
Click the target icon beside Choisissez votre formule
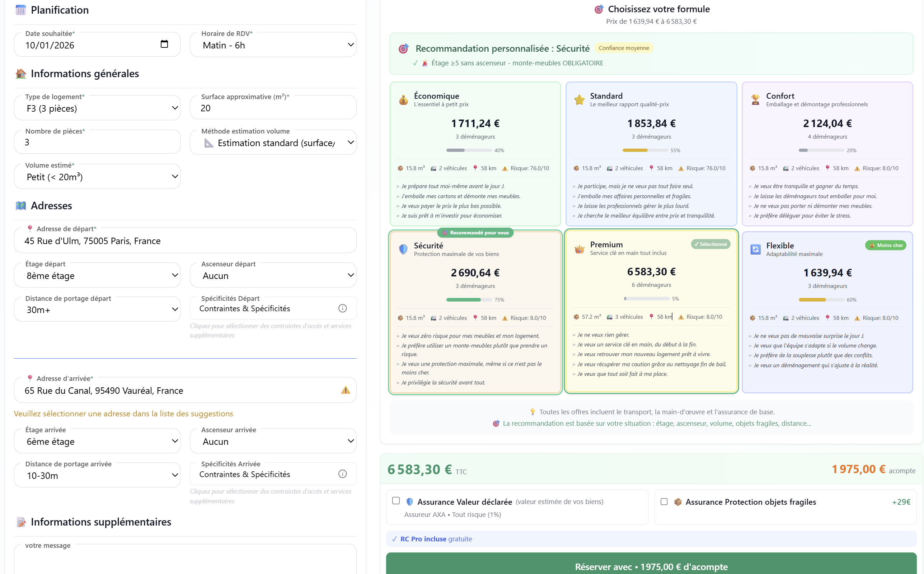pos(599,9)
